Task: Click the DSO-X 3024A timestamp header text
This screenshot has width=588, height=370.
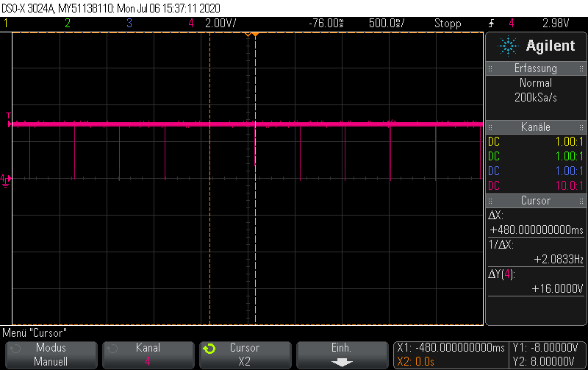Action: point(111,8)
